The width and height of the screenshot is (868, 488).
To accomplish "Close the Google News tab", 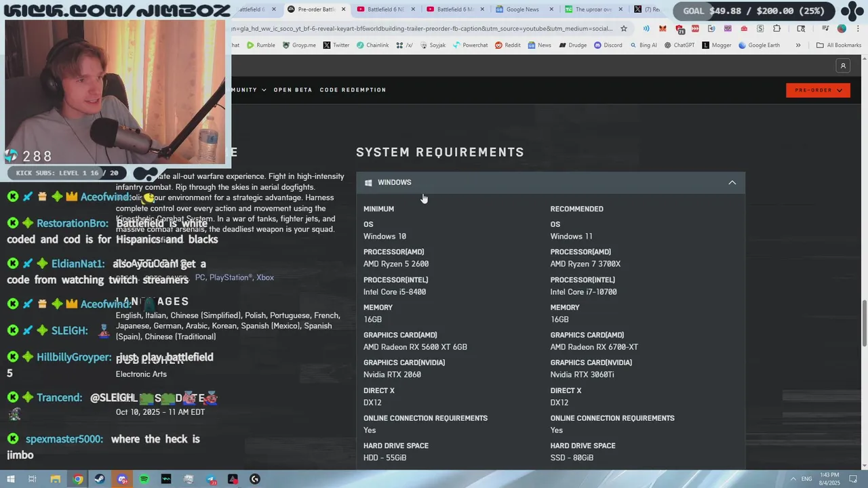I will pos(551,9).
